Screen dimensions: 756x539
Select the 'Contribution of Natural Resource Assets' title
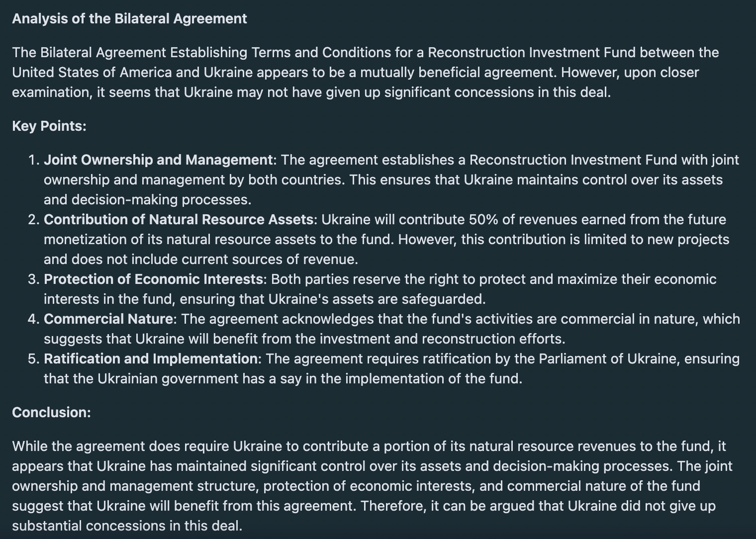[179, 220]
